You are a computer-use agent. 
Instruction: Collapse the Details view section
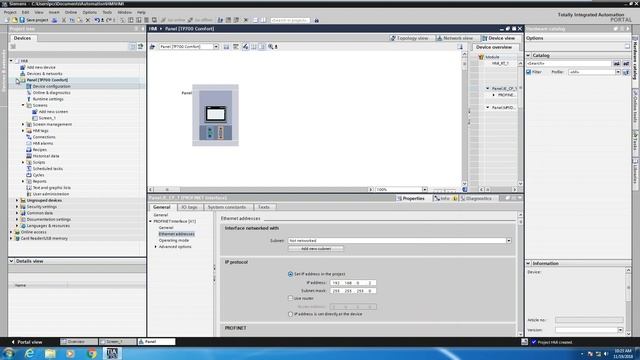pyautogui.click(x=11, y=261)
